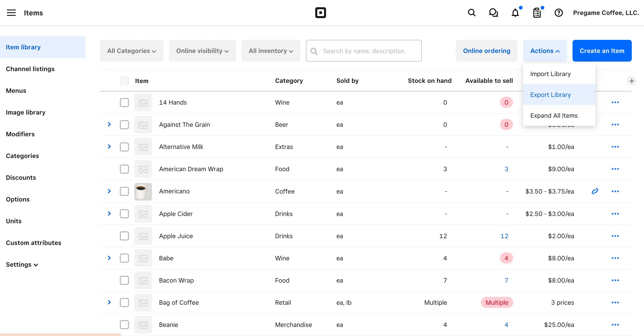Viewport: 644px width, 336px height.
Task: Open more options for Beanie
Action: pos(615,325)
